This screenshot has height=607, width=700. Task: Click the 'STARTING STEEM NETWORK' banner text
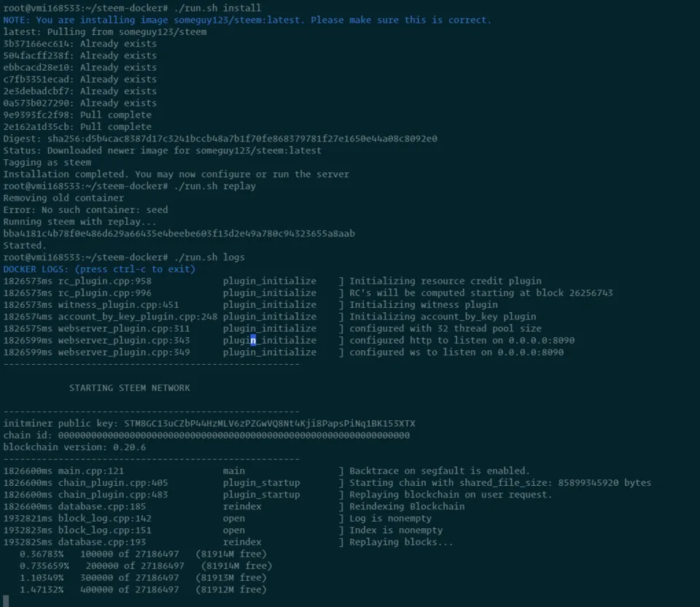(130, 387)
